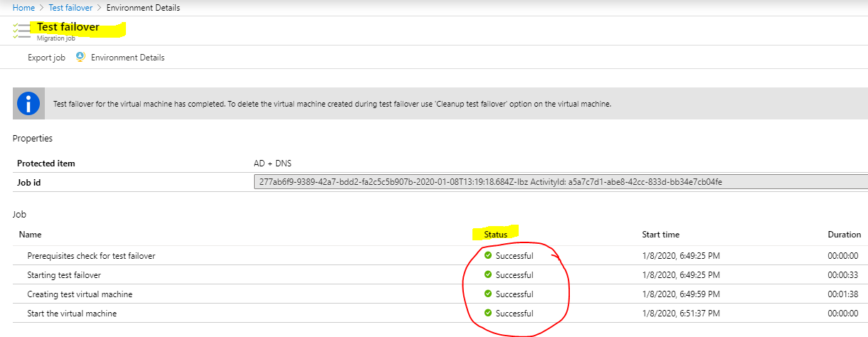Select duration of Start the virtual machine row
Viewport: 868px width, 337px height.
click(843, 314)
